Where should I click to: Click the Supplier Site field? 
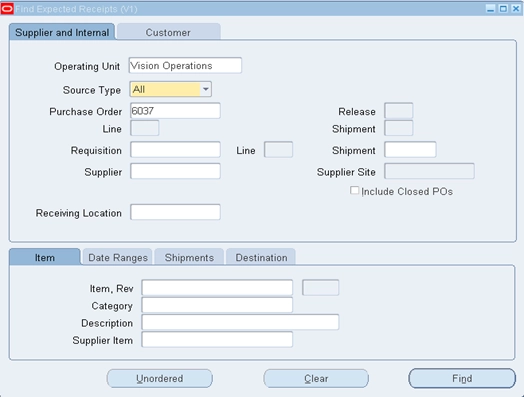point(429,171)
